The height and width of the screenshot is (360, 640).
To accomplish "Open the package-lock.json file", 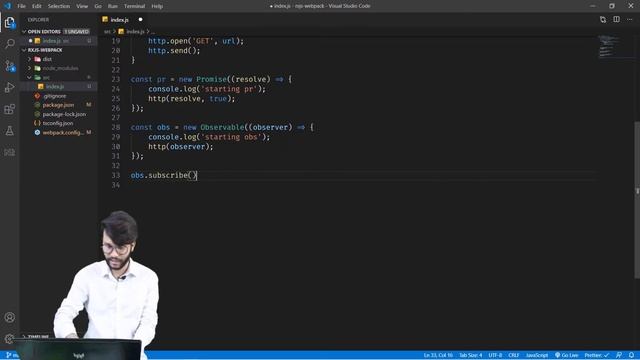I will (64, 114).
